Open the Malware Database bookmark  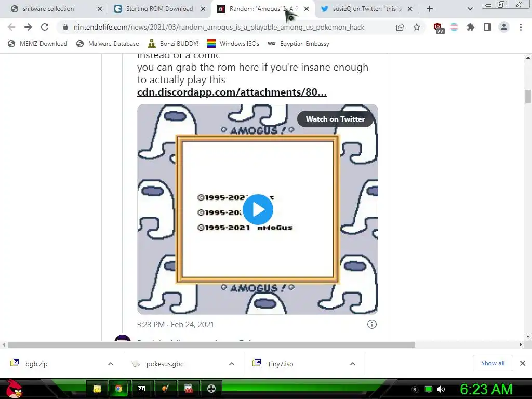(108, 44)
